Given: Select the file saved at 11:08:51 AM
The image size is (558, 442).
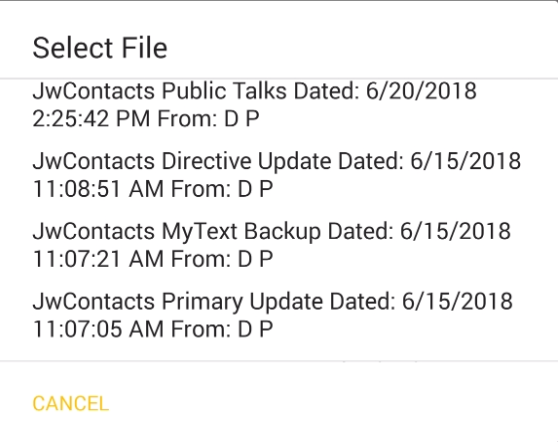Looking at the screenshot, I should (279, 174).
